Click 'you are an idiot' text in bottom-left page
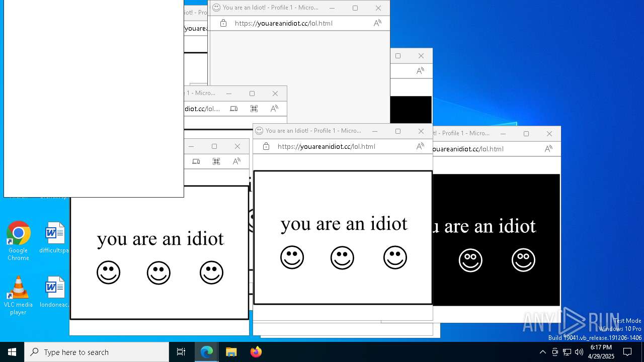This screenshot has width=644, height=362. pos(160,239)
